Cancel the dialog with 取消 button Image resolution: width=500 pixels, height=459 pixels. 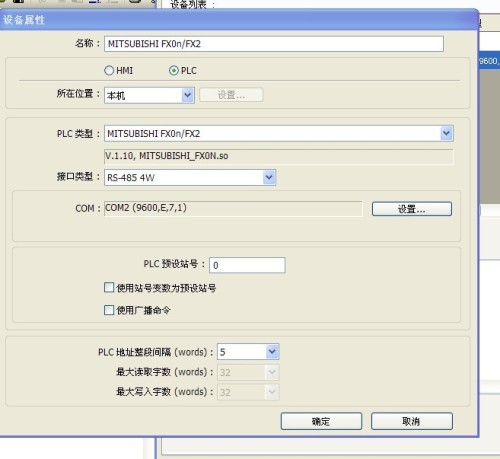(x=412, y=421)
